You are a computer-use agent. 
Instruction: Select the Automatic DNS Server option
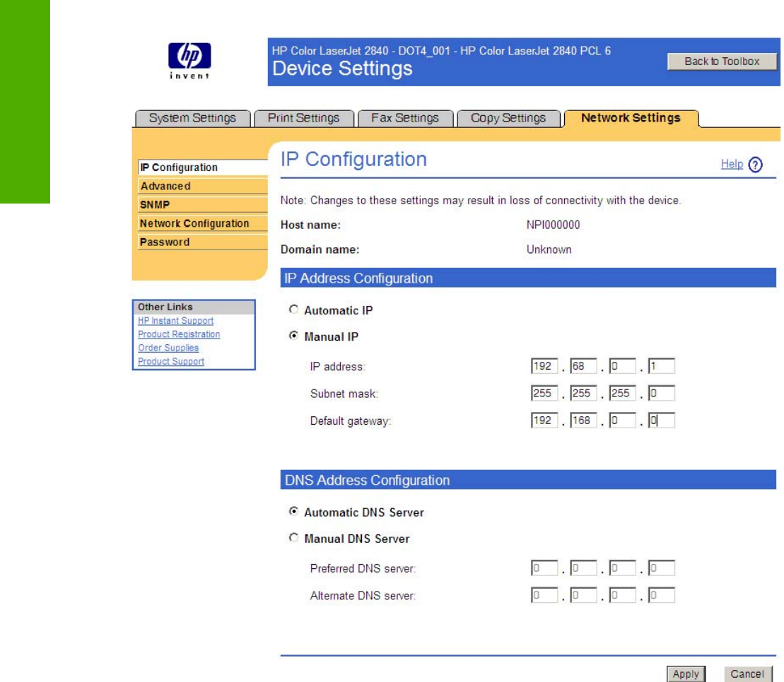(293, 511)
